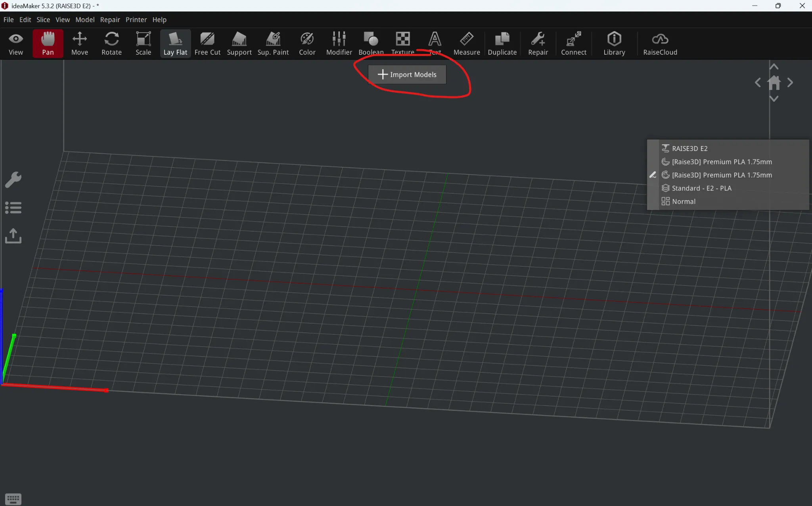Open the Slice menu
Screen dimensions: 812x506
[x=43, y=19]
